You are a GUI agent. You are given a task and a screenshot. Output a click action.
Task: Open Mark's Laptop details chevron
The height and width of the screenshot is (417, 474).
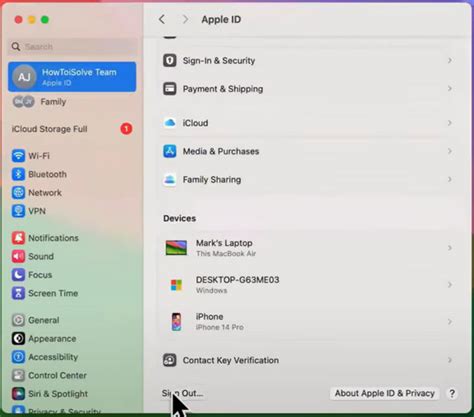pyautogui.click(x=450, y=248)
